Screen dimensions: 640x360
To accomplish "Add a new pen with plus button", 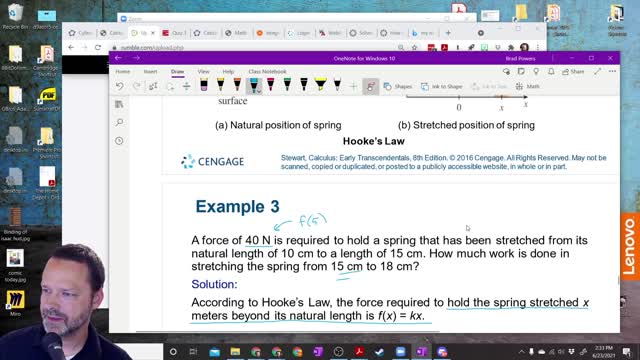I will point(353,87).
